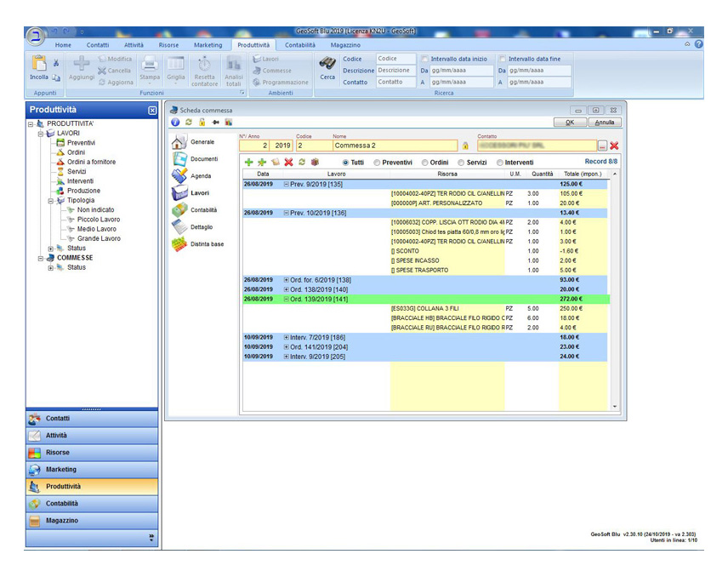Image resolution: width=728 pixels, height=577 pixels.
Task: Click the Nome field containing Commessa 2
Action: (x=395, y=146)
